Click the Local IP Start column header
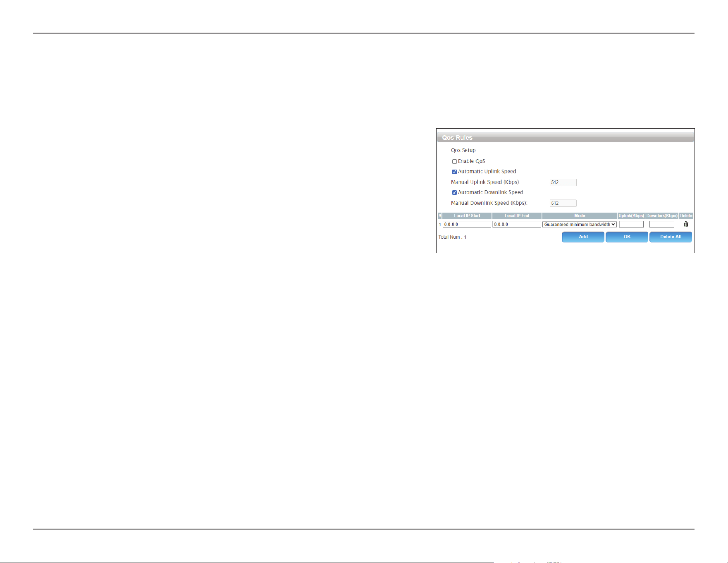 (x=467, y=216)
